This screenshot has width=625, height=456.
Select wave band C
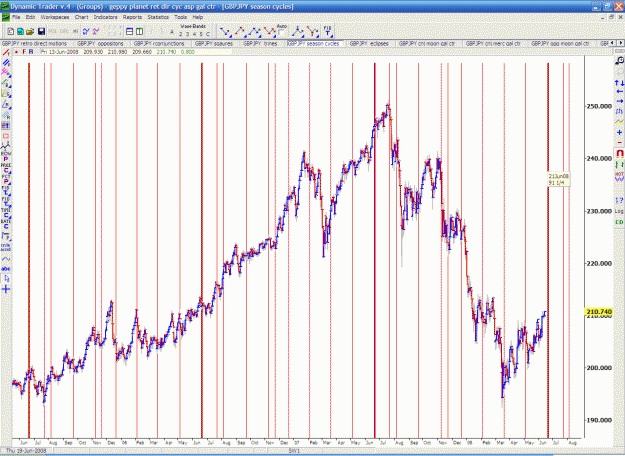point(208,34)
